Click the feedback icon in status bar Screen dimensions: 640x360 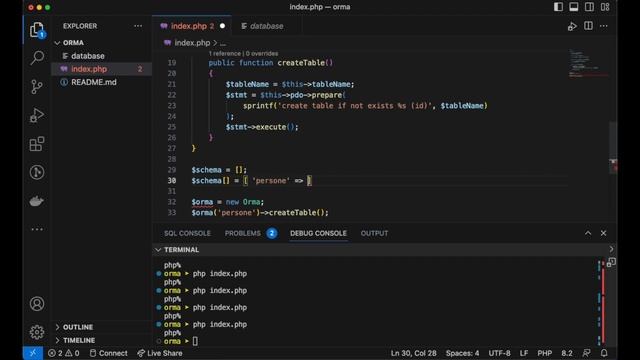pyautogui.click(x=587, y=353)
